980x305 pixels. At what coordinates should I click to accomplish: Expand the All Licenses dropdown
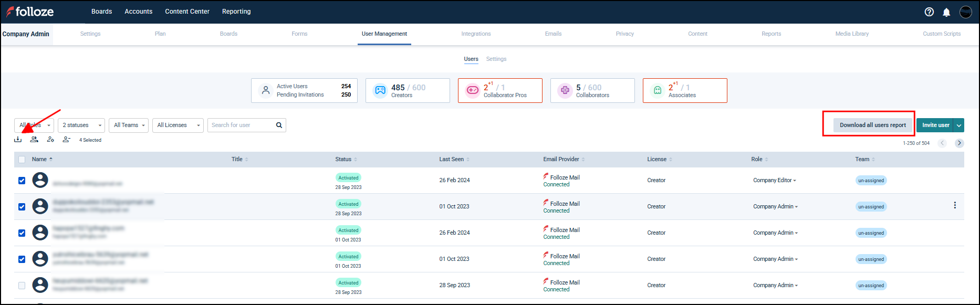(x=177, y=125)
